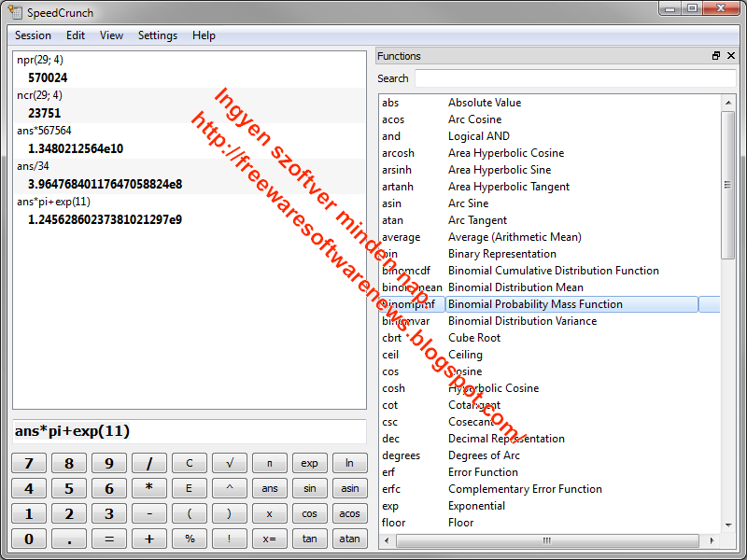Screen dimensions: 747x560
Task: Click the functions list vertical scrollbar thumb
Action: [x=727, y=185]
